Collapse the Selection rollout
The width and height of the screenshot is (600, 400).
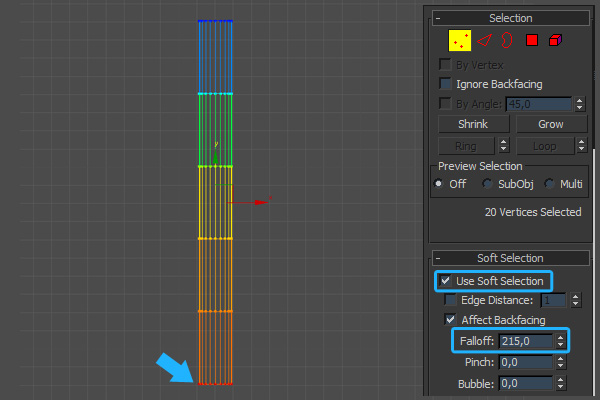click(437, 18)
